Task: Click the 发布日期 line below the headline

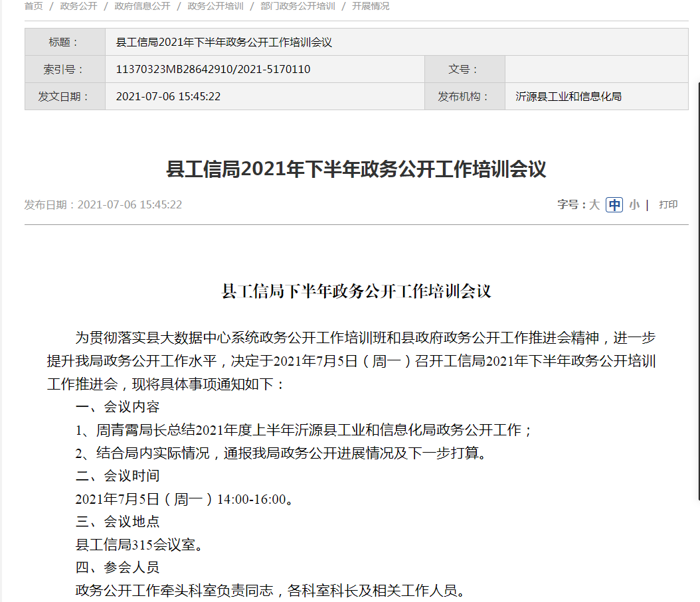Action: [103, 204]
